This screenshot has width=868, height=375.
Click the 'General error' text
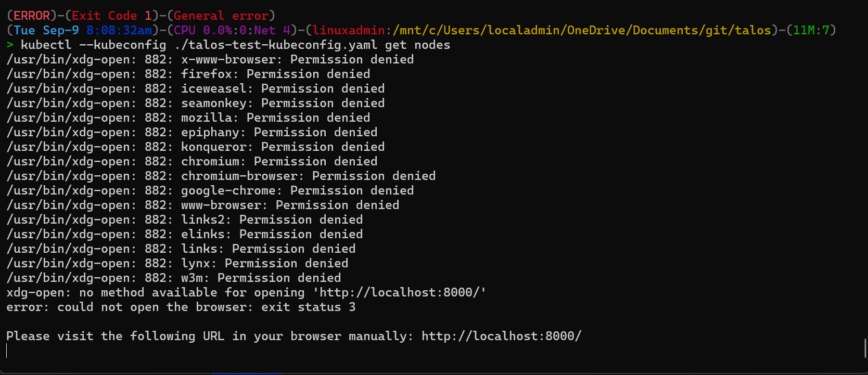(x=221, y=16)
